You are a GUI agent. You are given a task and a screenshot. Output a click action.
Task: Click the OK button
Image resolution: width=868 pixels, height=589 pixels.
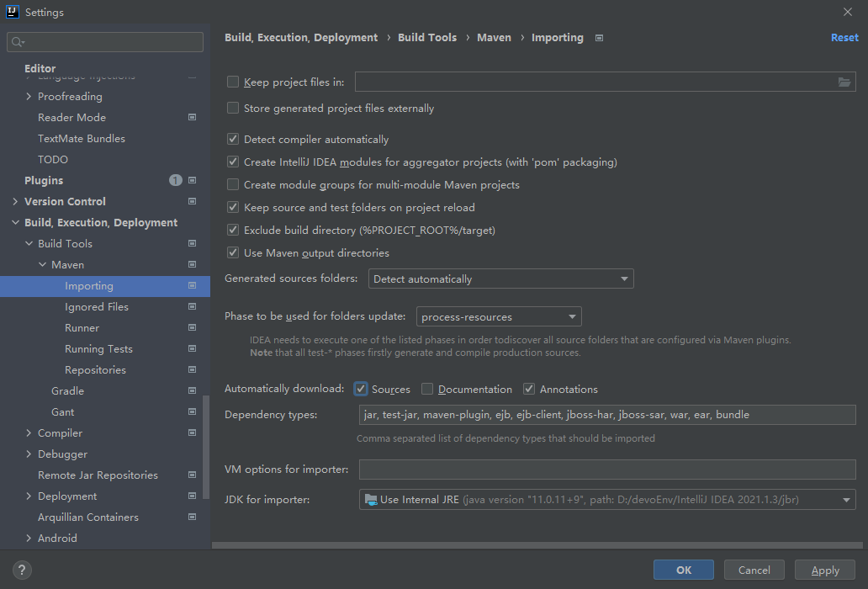coord(684,570)
